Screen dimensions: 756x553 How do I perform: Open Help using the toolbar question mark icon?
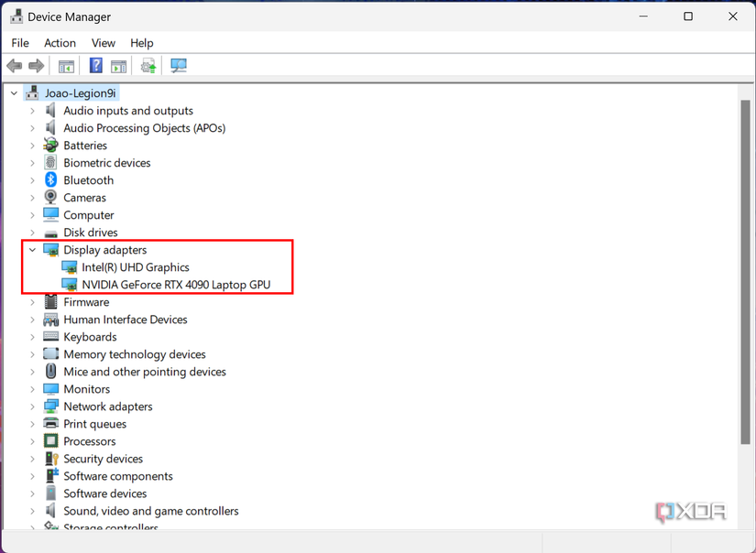coord(95,65)
